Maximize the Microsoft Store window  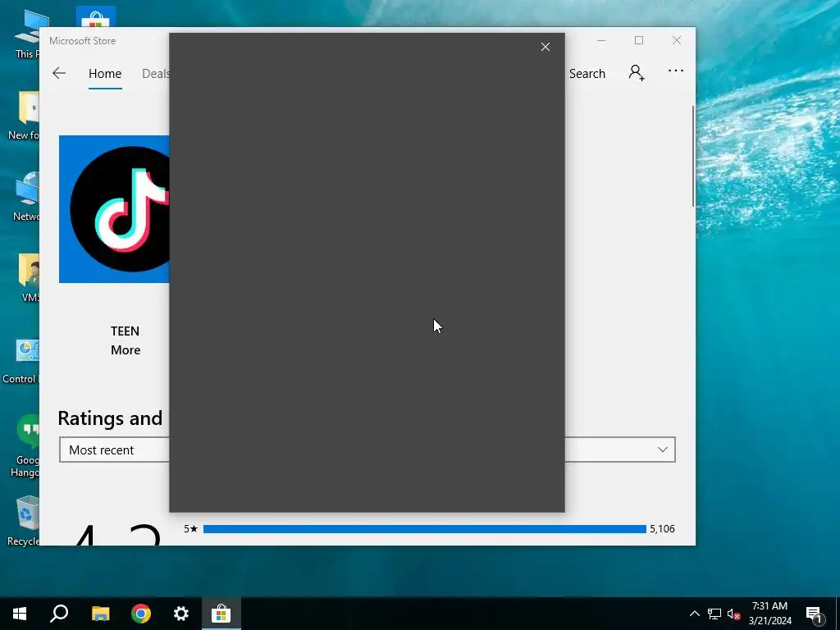[x=638, y=40]
